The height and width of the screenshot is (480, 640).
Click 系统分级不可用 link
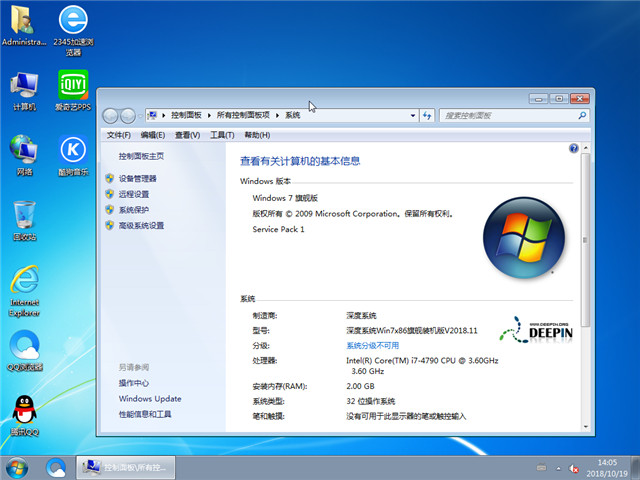click(x=373, y=346)
